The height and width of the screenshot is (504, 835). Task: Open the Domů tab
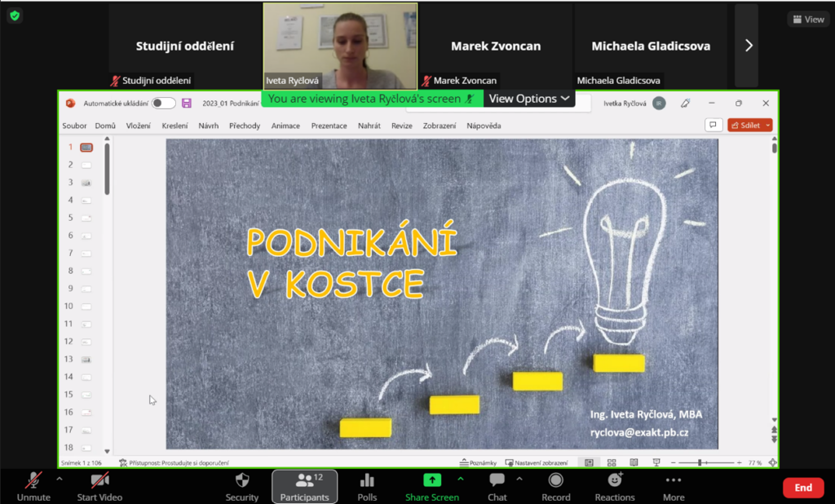point(105,126)
